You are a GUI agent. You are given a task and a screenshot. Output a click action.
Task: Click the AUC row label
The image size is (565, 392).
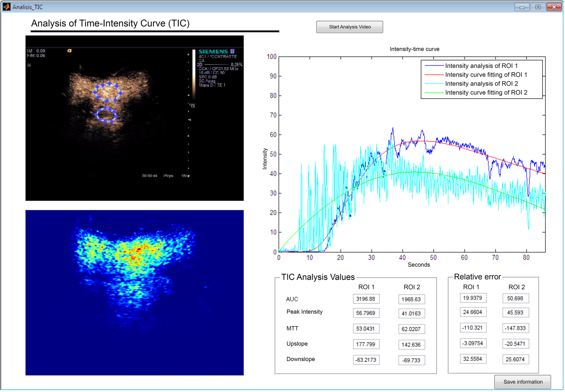coord(292,299)
